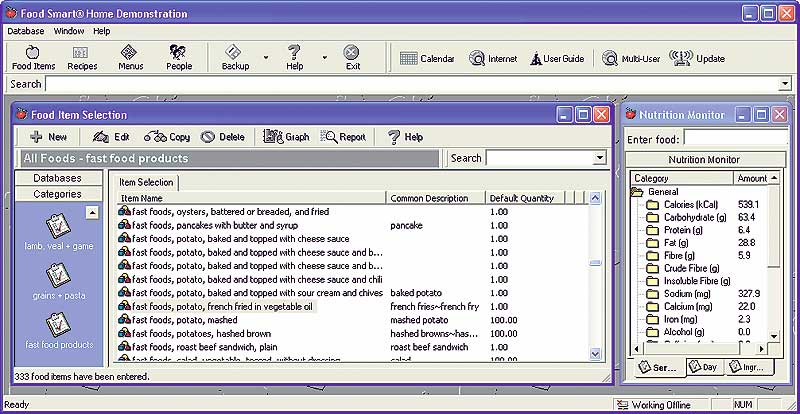
Task: Open Report for selected item
Action: [x=343, y=137]
